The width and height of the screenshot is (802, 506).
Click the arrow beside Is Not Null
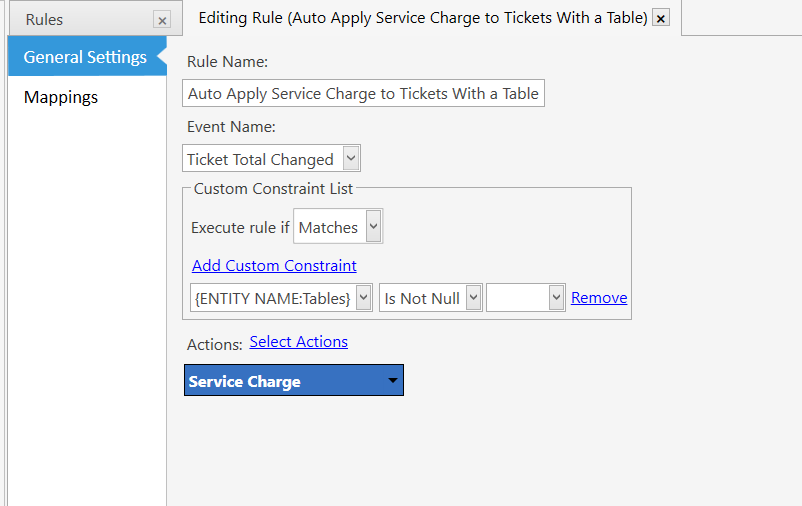[x=473, y=298]
